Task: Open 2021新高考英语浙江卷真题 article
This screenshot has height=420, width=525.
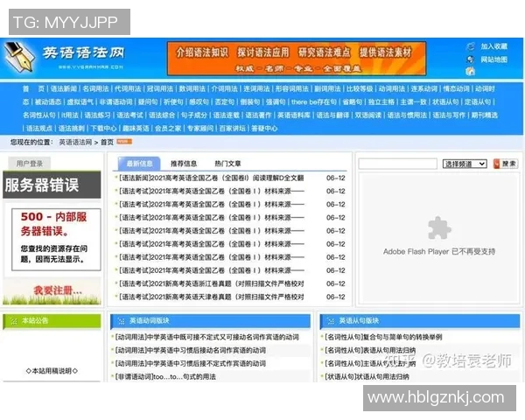Action: (211, 283)
